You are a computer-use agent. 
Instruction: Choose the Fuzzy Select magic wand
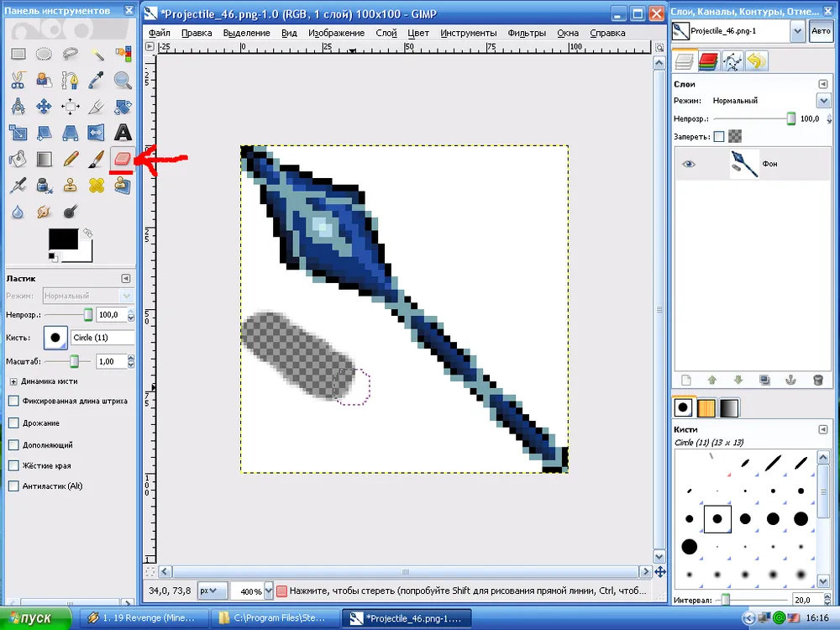click(x=97, y=55)
